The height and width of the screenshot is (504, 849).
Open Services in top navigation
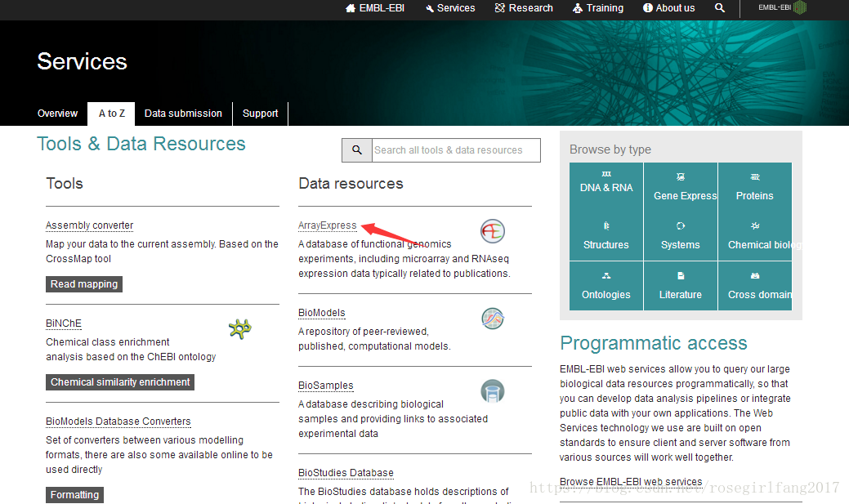pos(450,8)
